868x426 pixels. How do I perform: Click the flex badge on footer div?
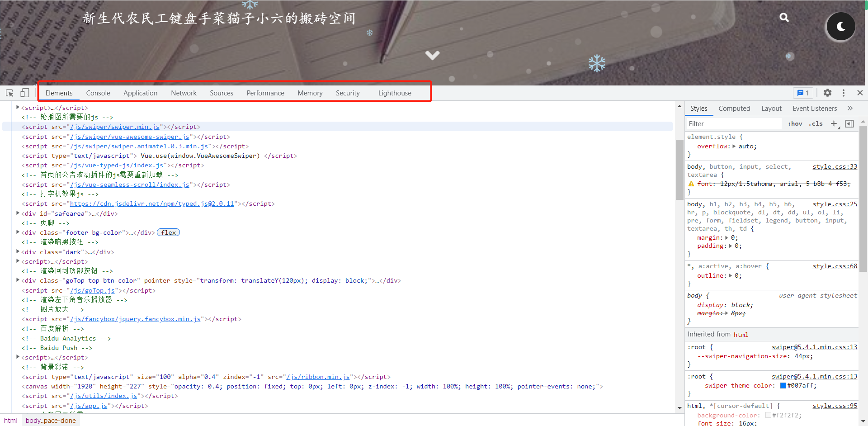pos(168,232)
